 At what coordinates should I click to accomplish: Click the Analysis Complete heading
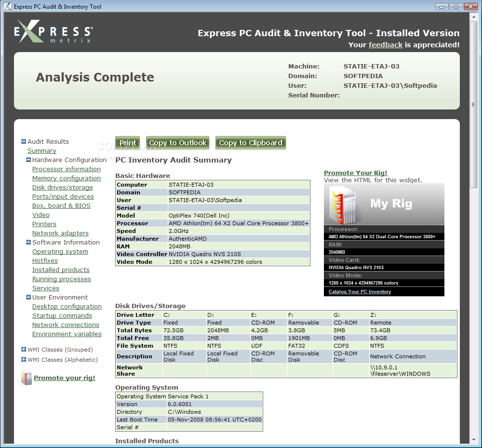point(95,77)
